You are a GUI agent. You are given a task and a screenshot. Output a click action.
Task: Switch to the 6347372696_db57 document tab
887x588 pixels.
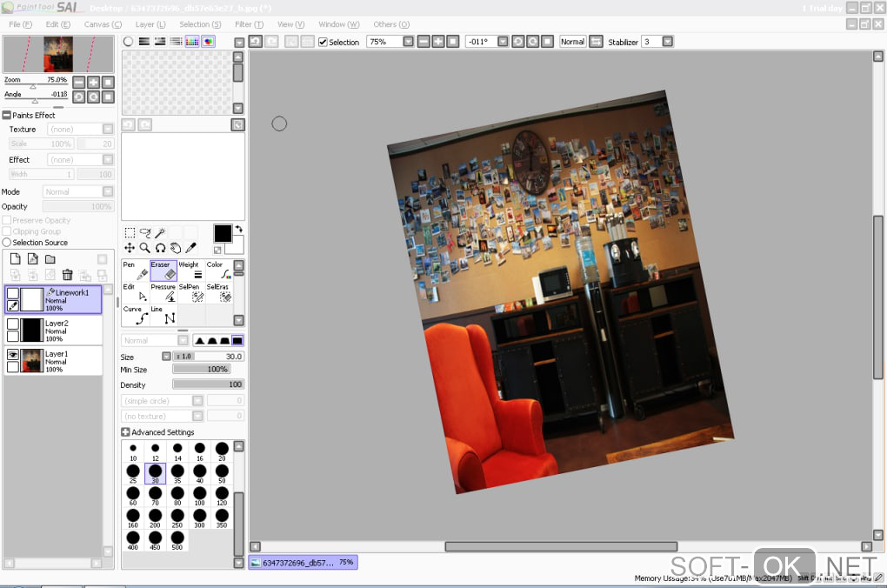coord(303,562)
